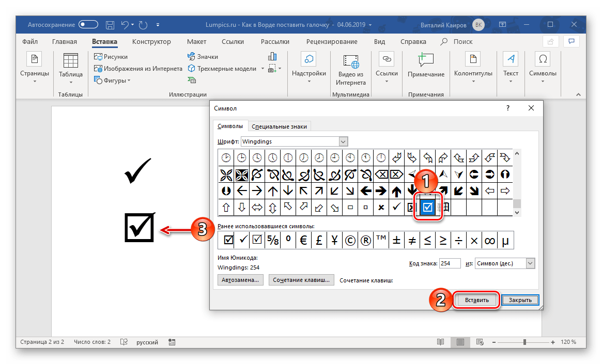Click Трехмерные модели button
This screenshot has height=364, width=602.
tap(222, 68)
